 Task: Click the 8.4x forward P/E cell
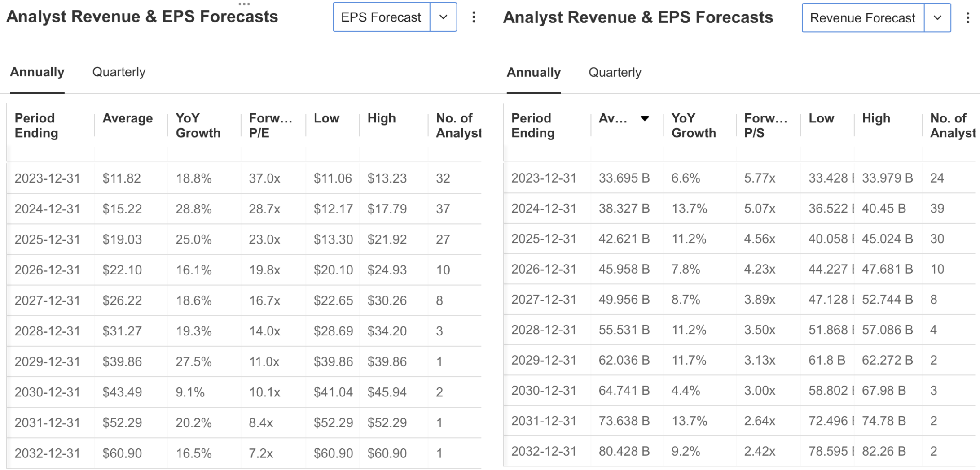click(x=261, y=422)
